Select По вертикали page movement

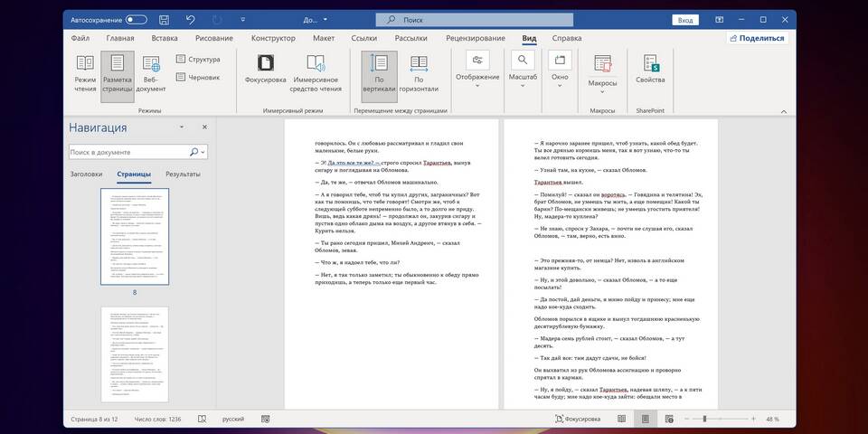tap(379, 72)
